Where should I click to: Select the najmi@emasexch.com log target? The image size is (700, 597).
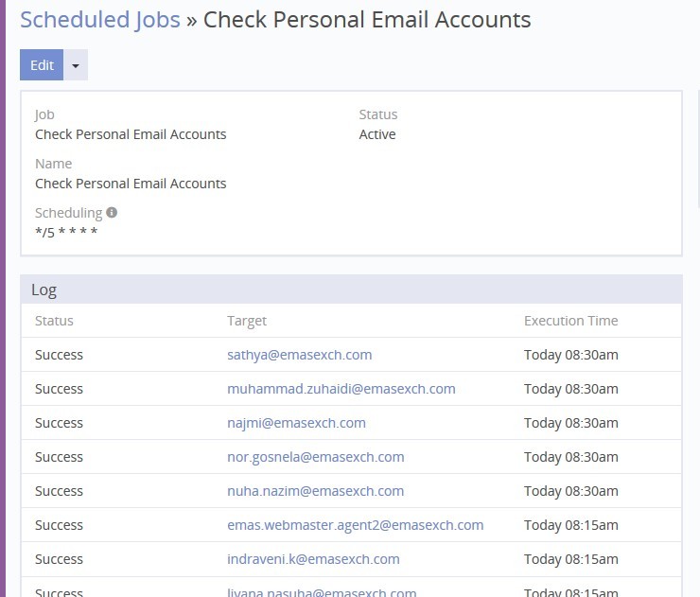click(x=296, y=423)
